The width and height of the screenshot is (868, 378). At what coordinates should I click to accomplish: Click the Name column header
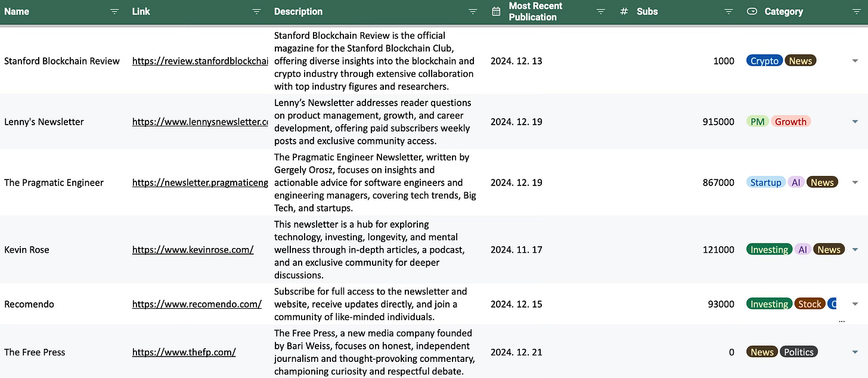(x=17, y=11)
